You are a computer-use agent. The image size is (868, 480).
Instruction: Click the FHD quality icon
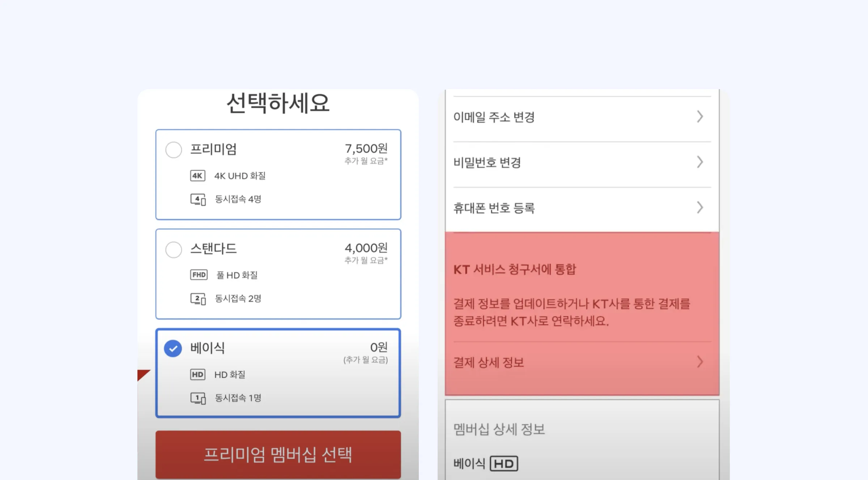click(199, 275)
